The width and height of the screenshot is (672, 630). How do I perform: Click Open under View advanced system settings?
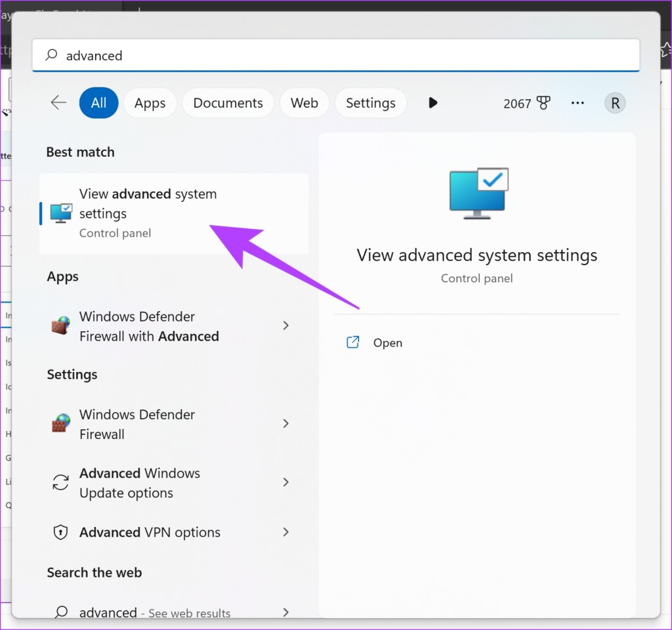pos(388,342)
